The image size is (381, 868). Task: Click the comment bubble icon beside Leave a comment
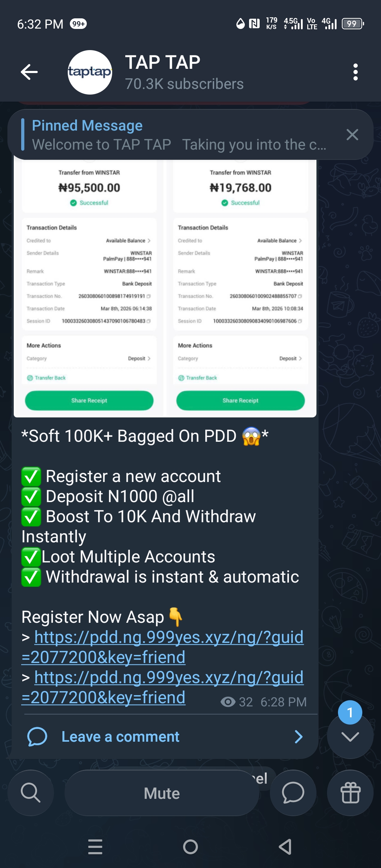coord(37,737)
